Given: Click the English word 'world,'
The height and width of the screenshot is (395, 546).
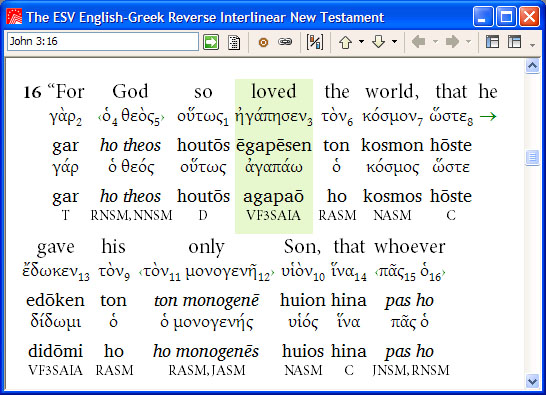Looking at the screenshot, I should (x=392, y=92).
